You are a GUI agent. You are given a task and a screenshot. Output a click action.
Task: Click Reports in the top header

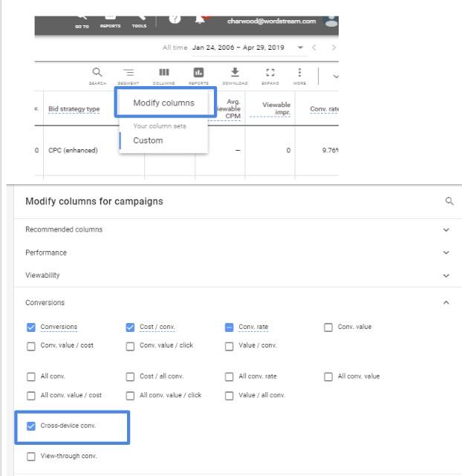110,22
